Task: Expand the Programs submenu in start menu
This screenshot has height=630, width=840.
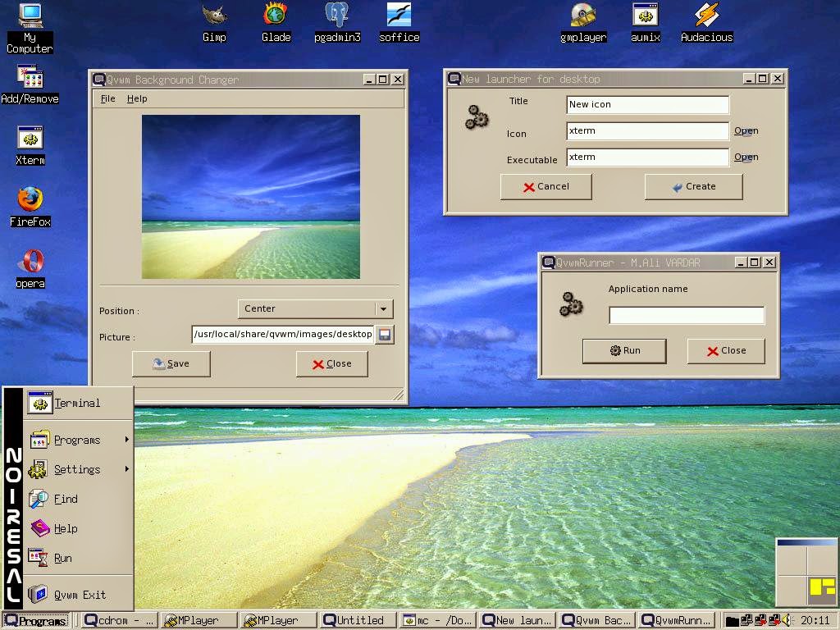Action: (77, 441)
